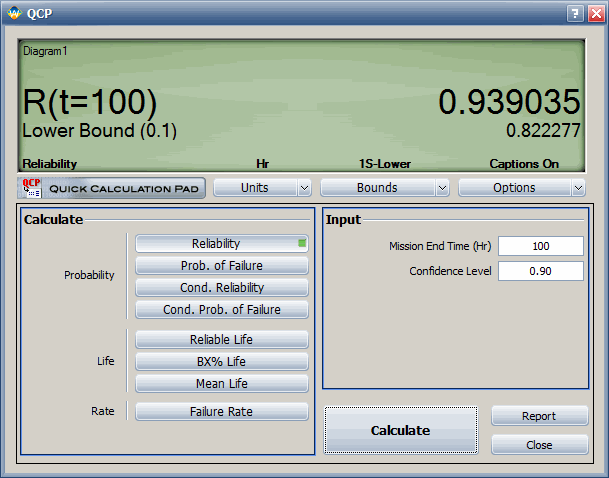
Task: Select Prob. of Failure calculation
Action: 221,265
